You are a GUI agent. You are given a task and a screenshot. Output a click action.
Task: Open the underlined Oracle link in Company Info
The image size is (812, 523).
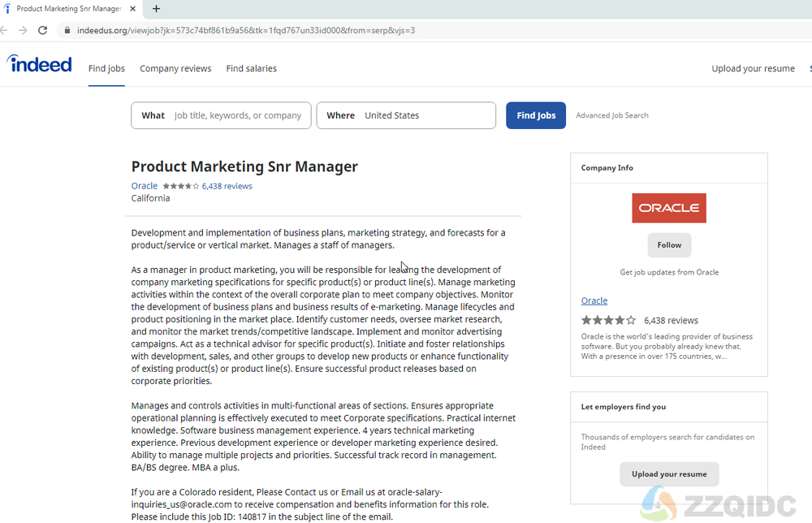[x=594, y=300]
